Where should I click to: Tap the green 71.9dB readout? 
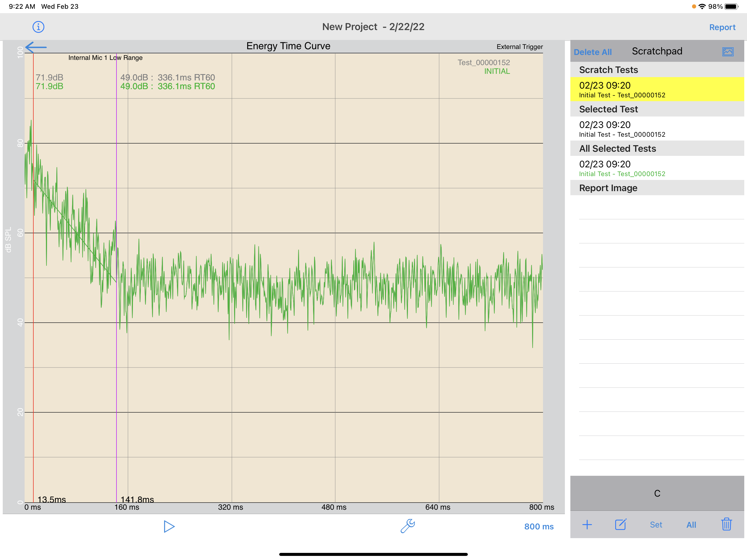tap(49, 86)
